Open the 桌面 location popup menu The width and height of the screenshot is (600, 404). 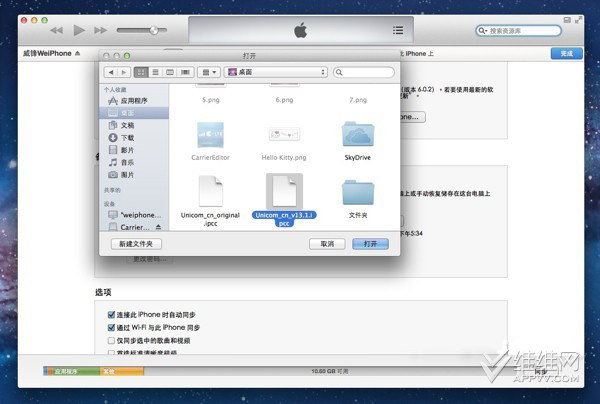click(276, 72)
